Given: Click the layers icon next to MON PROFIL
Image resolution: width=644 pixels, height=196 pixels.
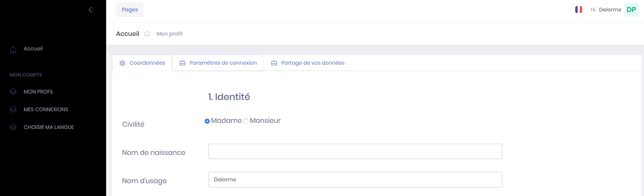Looking at the screenshot, I should coord(13,92).
